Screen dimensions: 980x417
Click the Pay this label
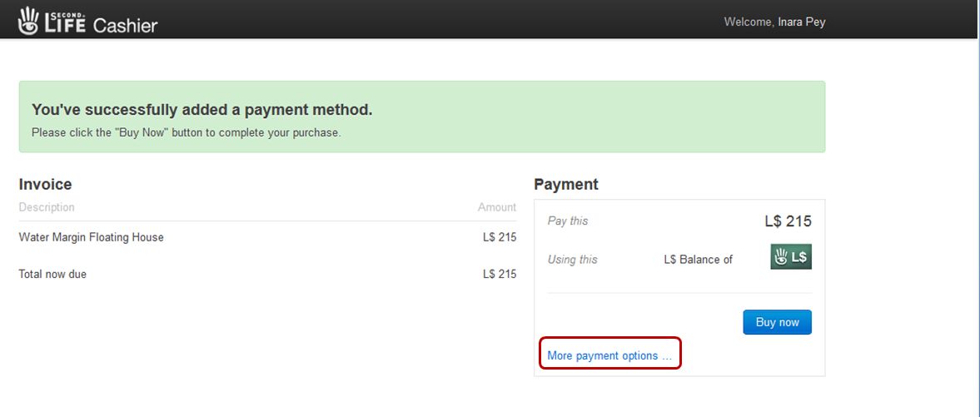[x=568, y=221]
